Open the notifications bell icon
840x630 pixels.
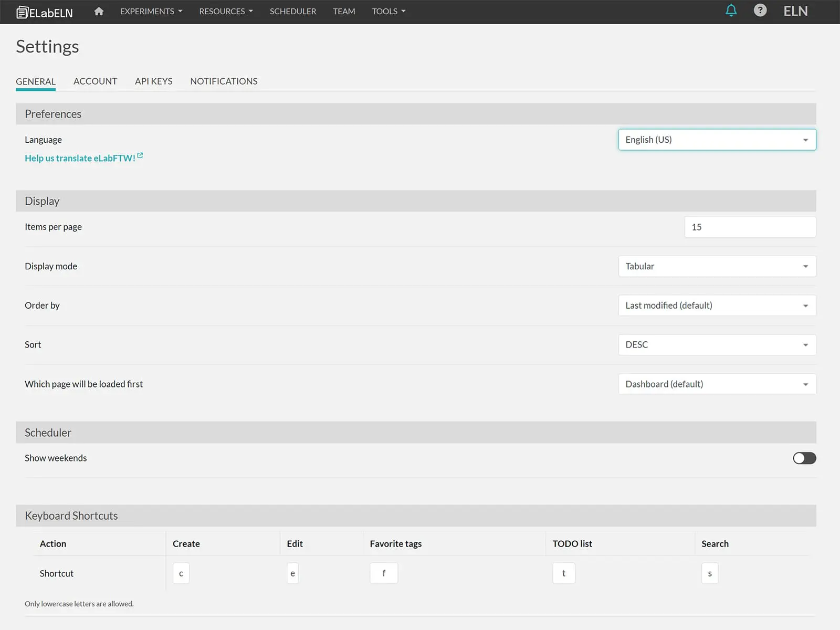(731, 10)
